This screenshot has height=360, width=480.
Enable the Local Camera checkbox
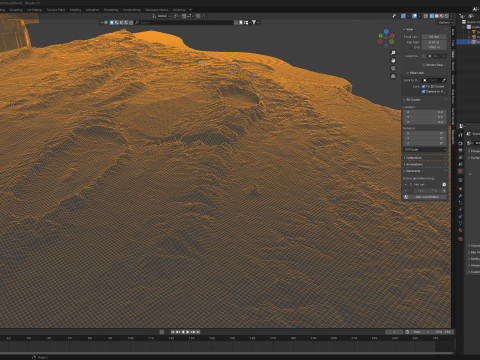[x=423, y=56]
